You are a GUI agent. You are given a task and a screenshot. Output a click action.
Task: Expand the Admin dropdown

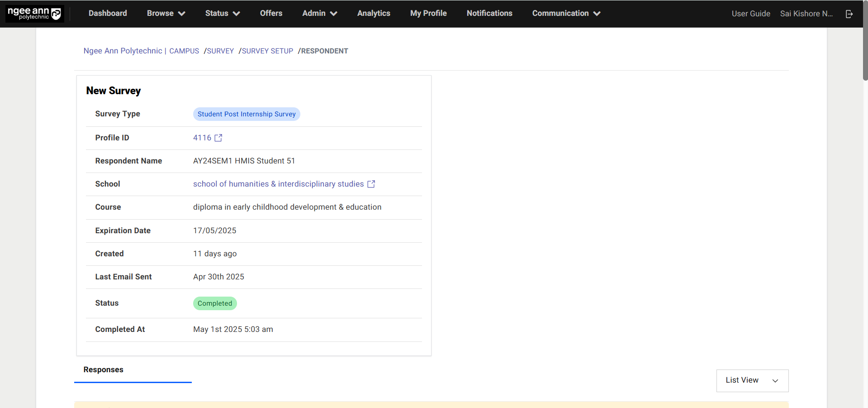pyautogui.click(x=319, y=13)
